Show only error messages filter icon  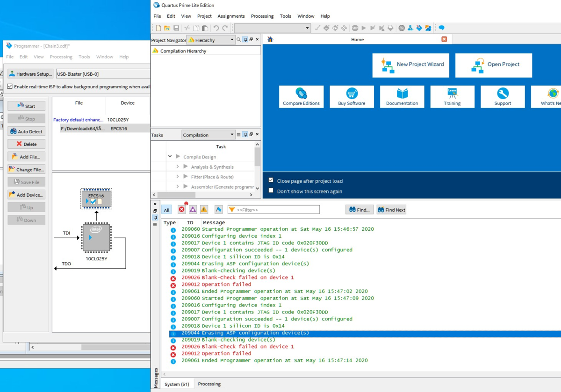[182, 209]
